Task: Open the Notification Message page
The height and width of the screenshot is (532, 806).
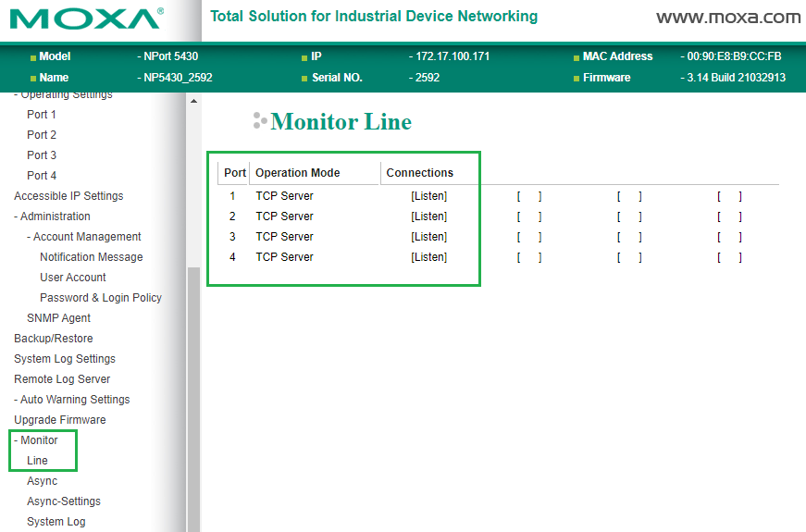Action: (91, 257)
